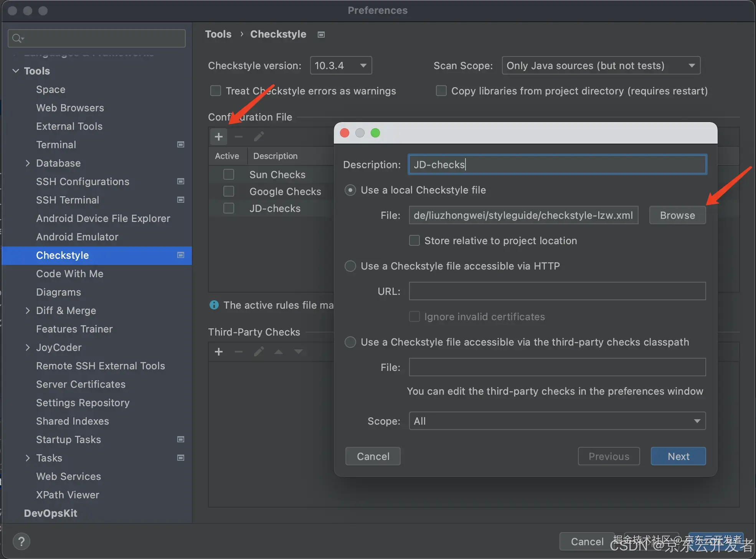Add a third-party check with plus icon
This screenshot has width=756, height=559.
tap(219, 352)
